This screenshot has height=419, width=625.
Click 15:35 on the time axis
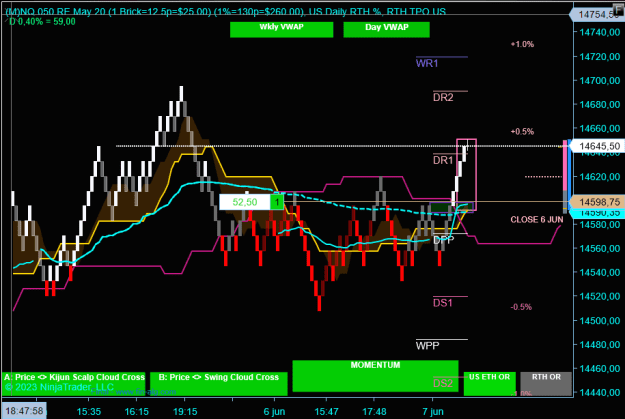click(88, 411)
